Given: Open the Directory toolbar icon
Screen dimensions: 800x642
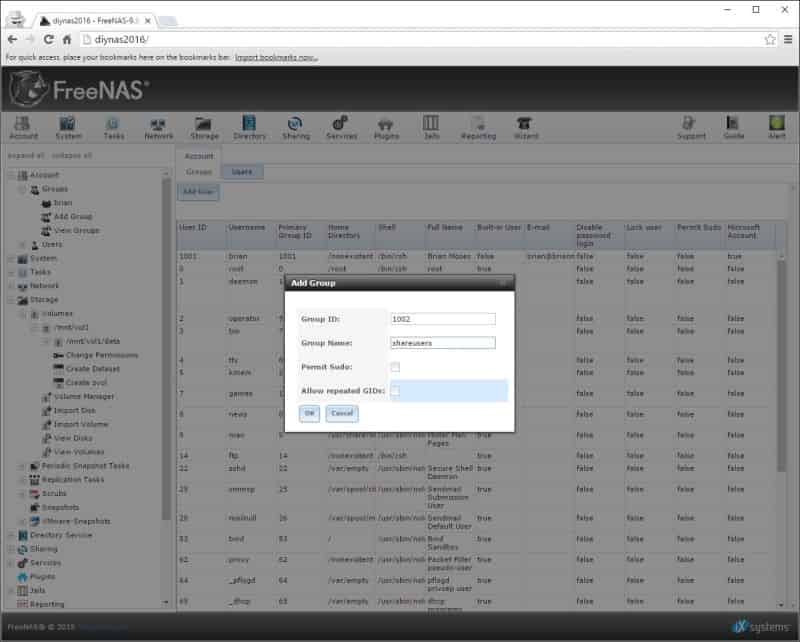Looking at the screenshot, I should 249,128.
